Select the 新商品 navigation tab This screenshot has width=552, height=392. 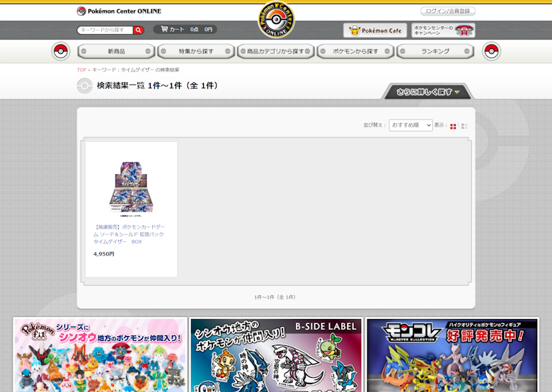click(116, 52)
